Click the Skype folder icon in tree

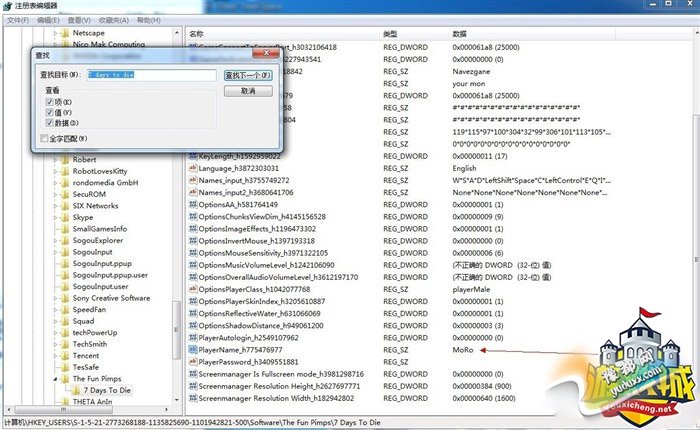[64, 217]
